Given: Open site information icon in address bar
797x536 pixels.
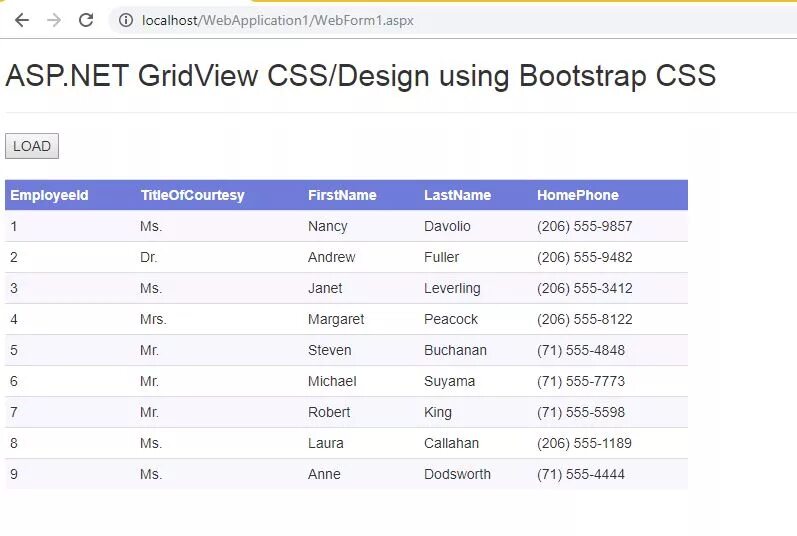Looking at the screenshot, I should (126, 20).
